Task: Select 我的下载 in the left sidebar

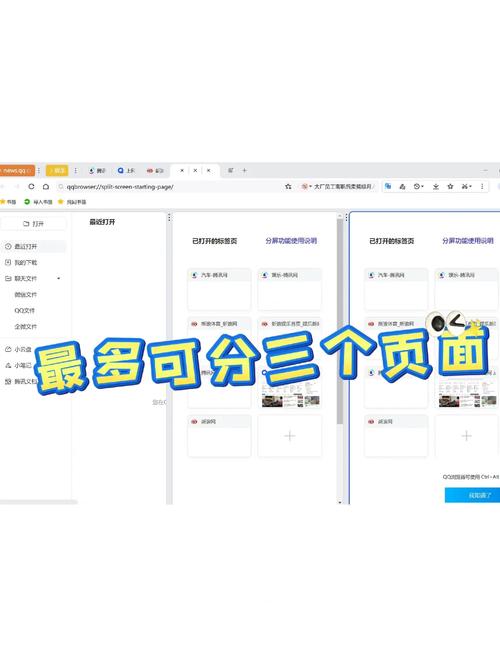Action: pyautogui.click(x=25, y=262)
